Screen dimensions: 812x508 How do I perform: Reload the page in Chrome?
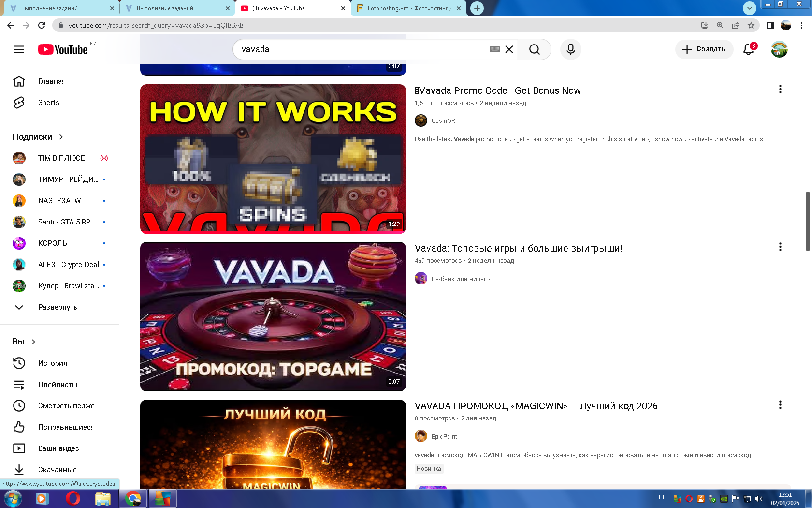(42, 25)
